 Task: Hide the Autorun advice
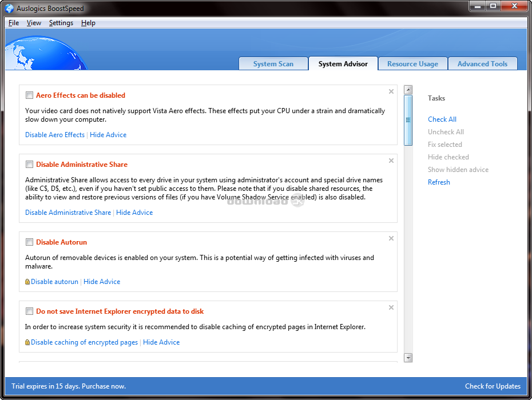(102, 282)
